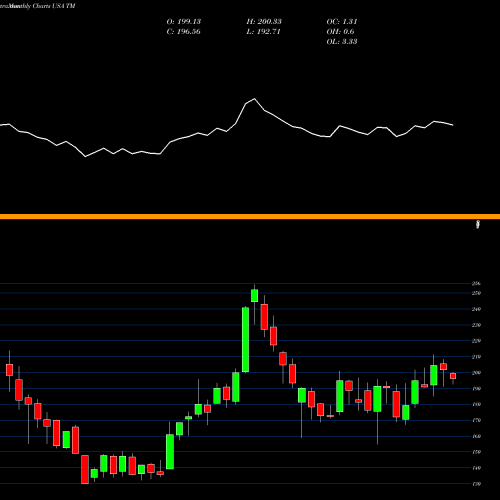This screenshot has width=500, height=500.
Task: Click the low price value L: 192.71
Action: pyautogui.click(x=264, y=32)
